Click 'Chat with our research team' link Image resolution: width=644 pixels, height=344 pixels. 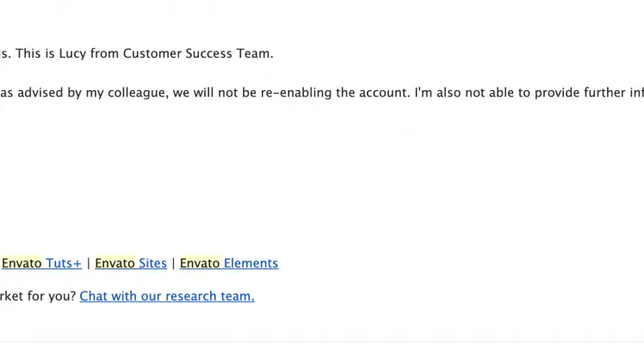click(167, 296)
